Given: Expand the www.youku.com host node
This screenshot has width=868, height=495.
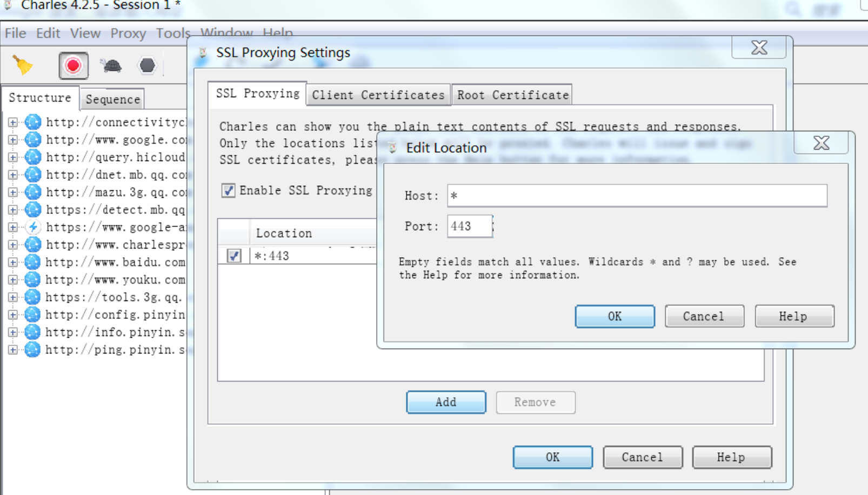Looking at the screenshot, I should [12, 279].
